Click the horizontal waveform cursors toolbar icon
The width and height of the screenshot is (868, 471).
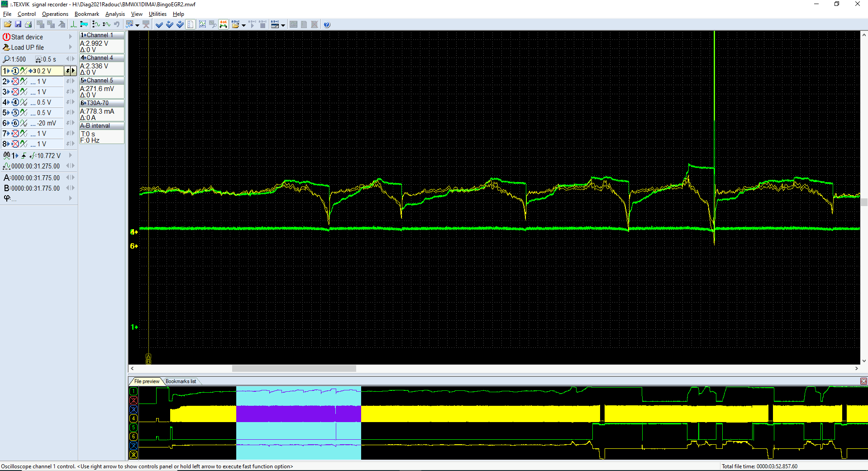(x=106, y=24)
